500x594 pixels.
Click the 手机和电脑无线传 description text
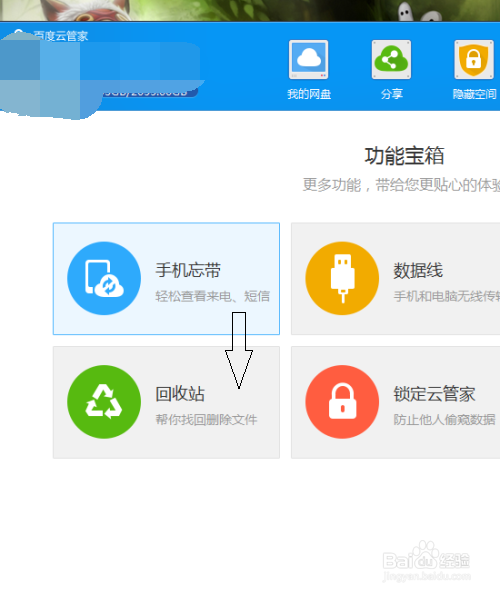pos(447,296)
